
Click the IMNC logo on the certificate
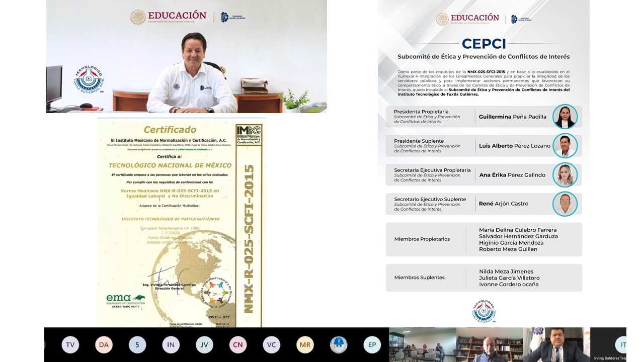[249, 135]
